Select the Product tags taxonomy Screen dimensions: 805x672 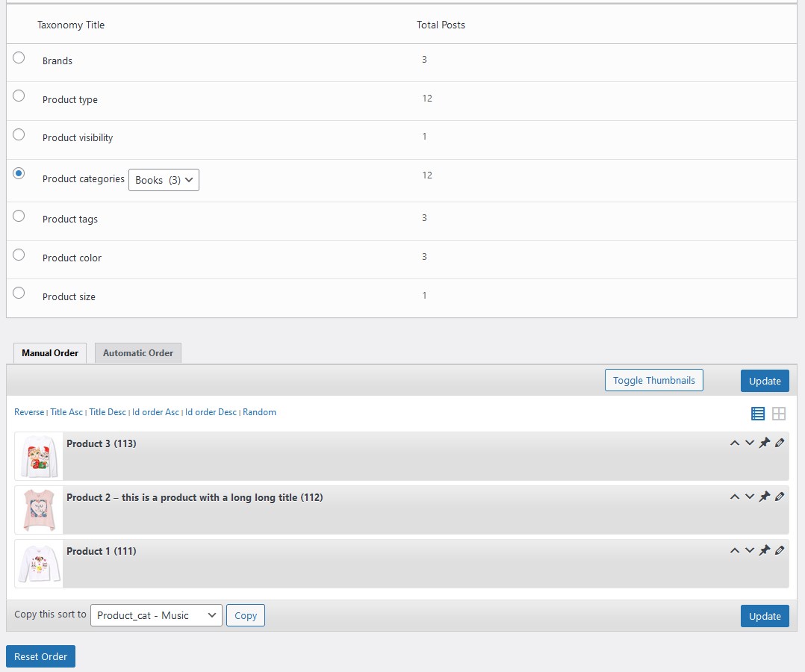pos(19,215)
